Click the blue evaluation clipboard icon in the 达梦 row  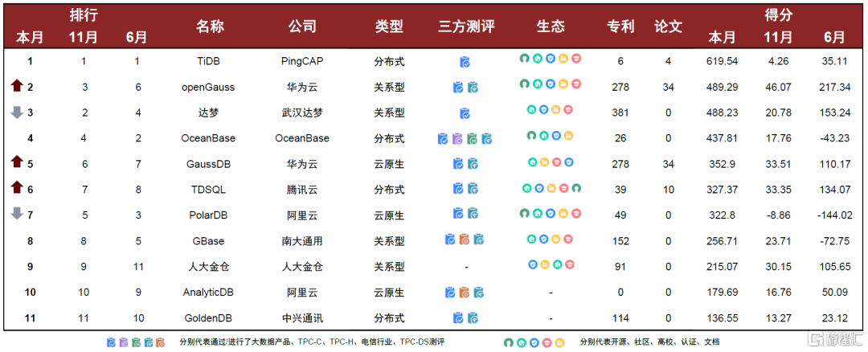click(465, 113)
